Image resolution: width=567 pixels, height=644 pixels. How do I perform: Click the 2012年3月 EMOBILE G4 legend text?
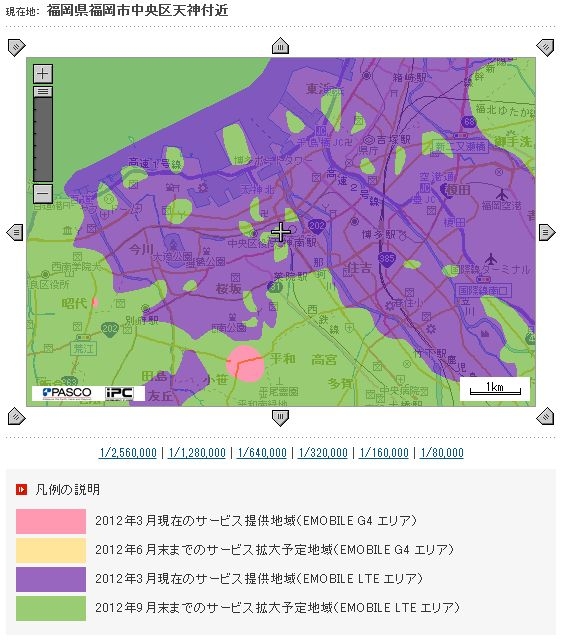[x=256, y=521]
